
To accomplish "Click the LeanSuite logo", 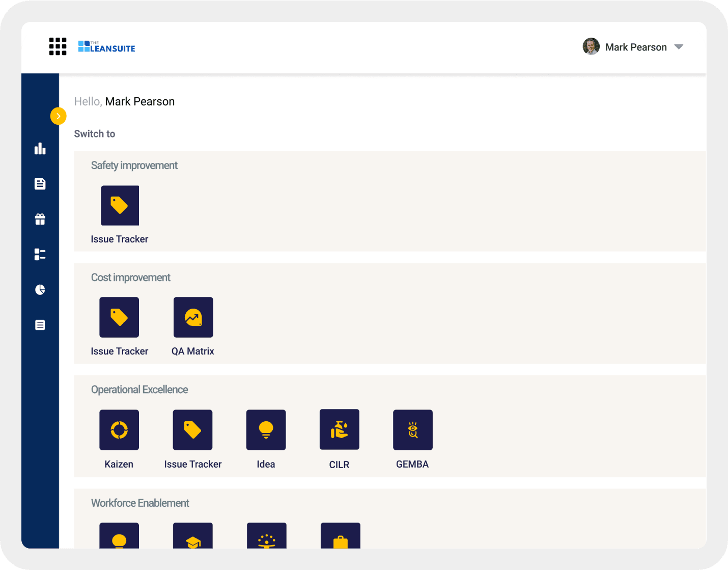I will pyautogui.click(x=106, y=47).
